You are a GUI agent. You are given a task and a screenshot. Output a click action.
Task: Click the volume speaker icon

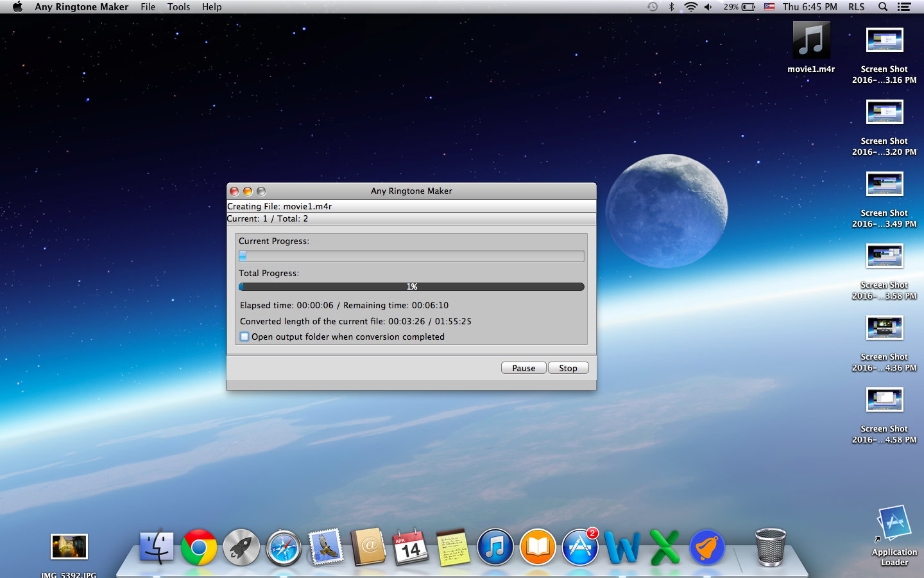[x=708, y=7]
